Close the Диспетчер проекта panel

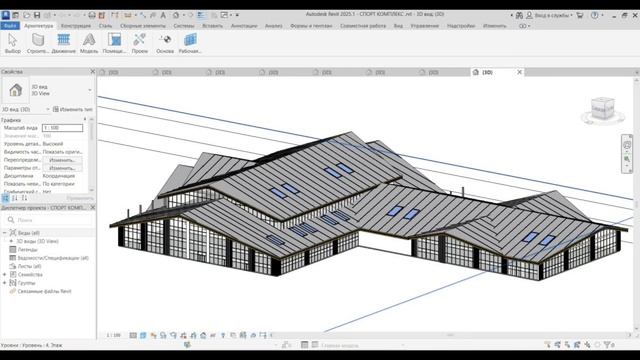click(x=92, y=208)
